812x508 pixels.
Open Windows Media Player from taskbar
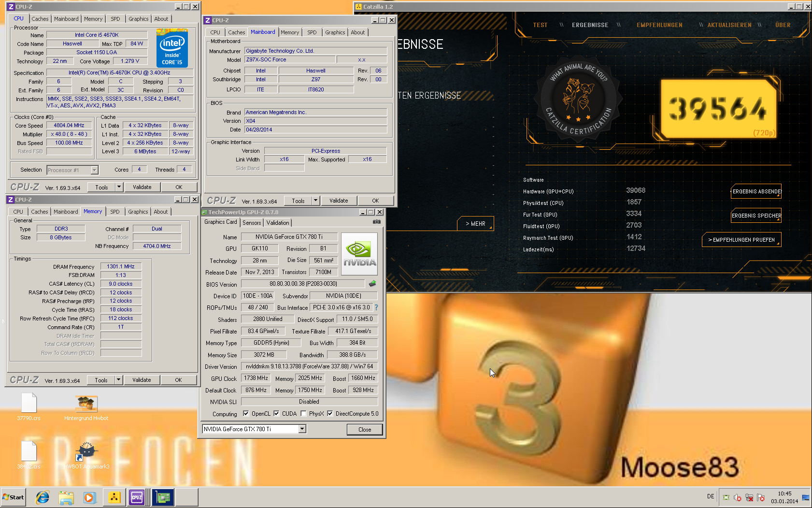point(89,497)
